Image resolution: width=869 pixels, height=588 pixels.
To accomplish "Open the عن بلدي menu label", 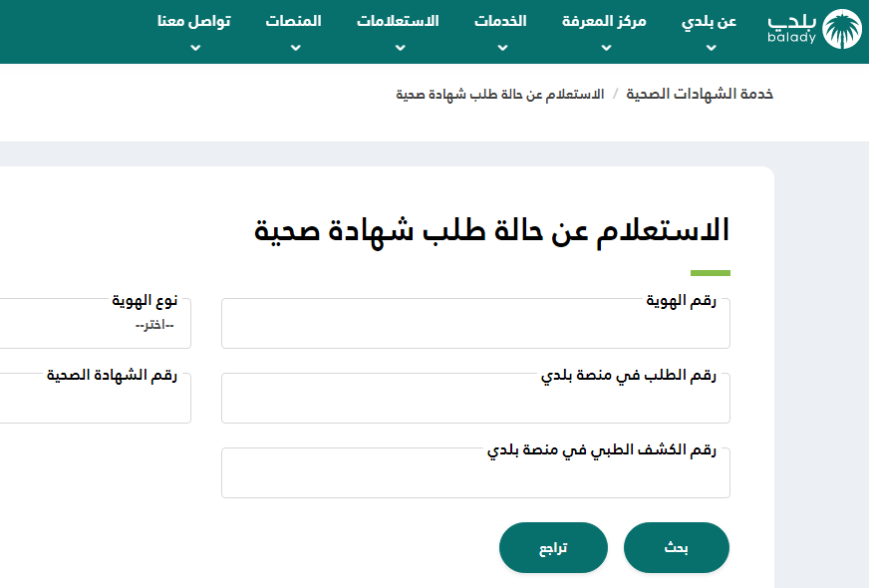I will pos(711,21).
